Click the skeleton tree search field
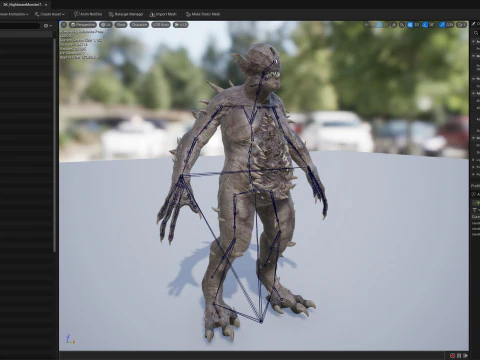 (x=20, y=26)
